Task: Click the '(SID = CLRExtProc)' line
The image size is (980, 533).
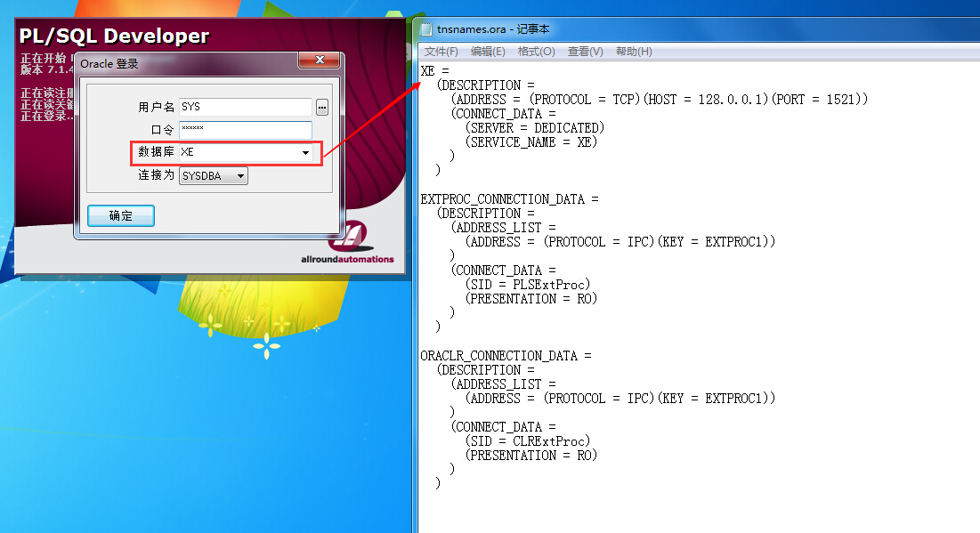Action: (528, 441)
